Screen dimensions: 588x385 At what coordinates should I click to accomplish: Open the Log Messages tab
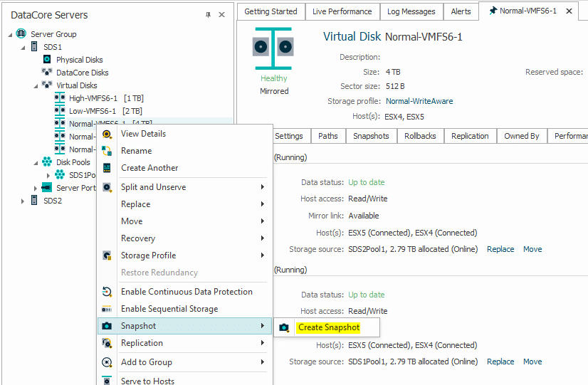(411, 11)
